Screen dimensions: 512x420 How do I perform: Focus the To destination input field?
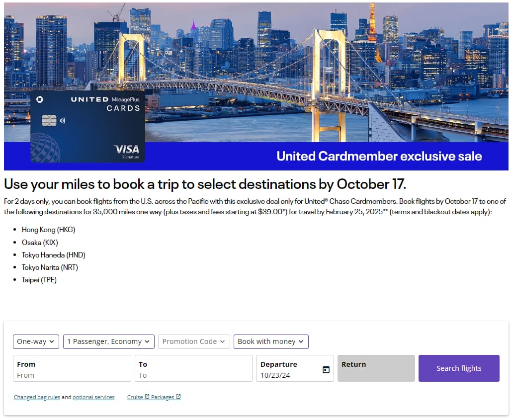point(193,375)
